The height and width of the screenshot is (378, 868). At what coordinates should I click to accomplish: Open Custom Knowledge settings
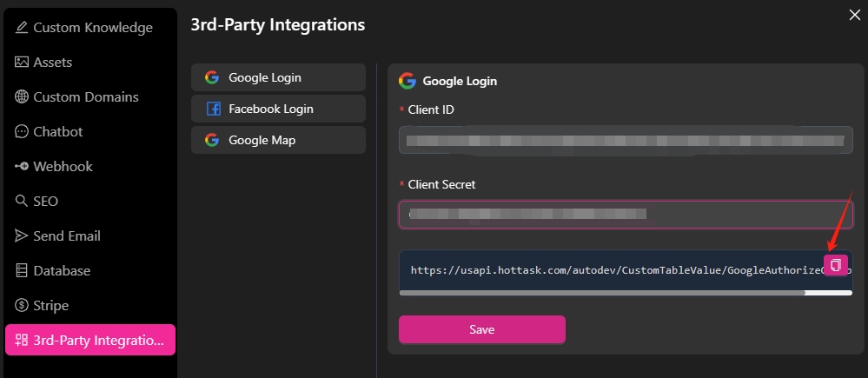coord(90,27)
